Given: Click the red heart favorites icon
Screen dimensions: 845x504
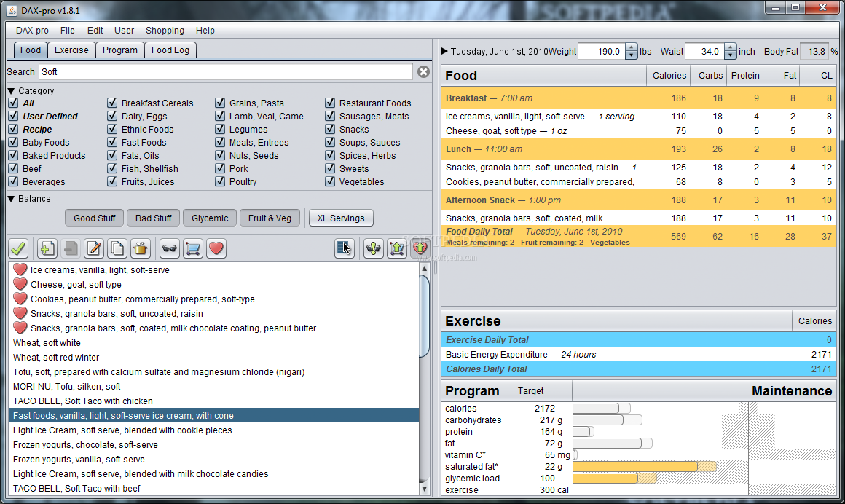Looking at the screenshot, I should 216,248.
